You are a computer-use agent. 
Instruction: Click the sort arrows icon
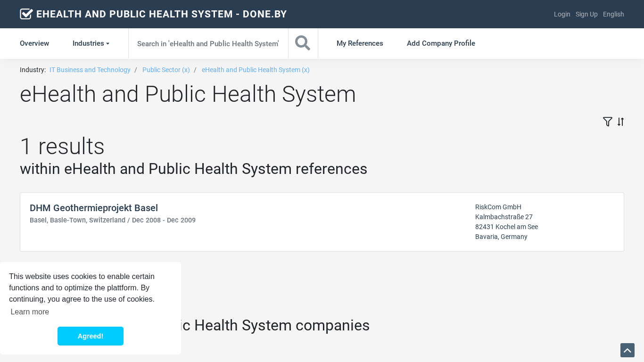620,122
